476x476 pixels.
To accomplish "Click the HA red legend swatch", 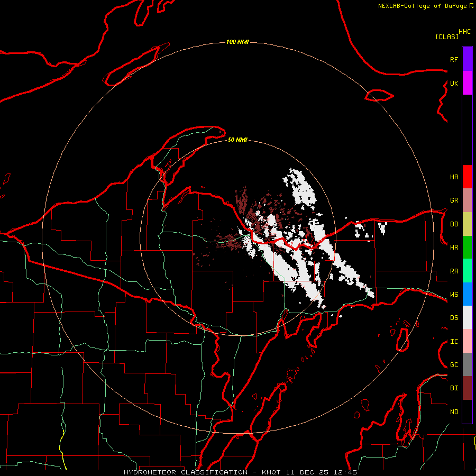I will click(x=467, y=177).
